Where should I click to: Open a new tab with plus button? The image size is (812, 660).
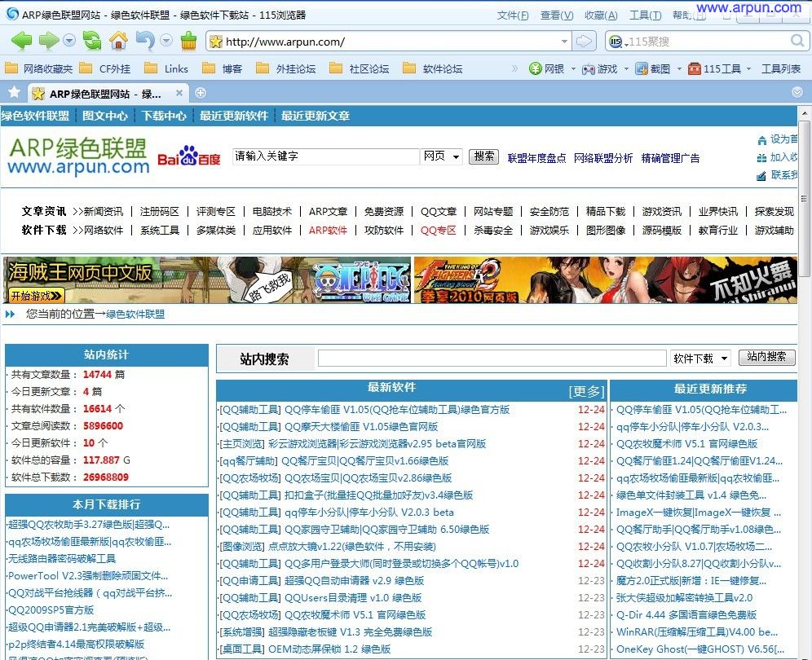click(201, 93)
